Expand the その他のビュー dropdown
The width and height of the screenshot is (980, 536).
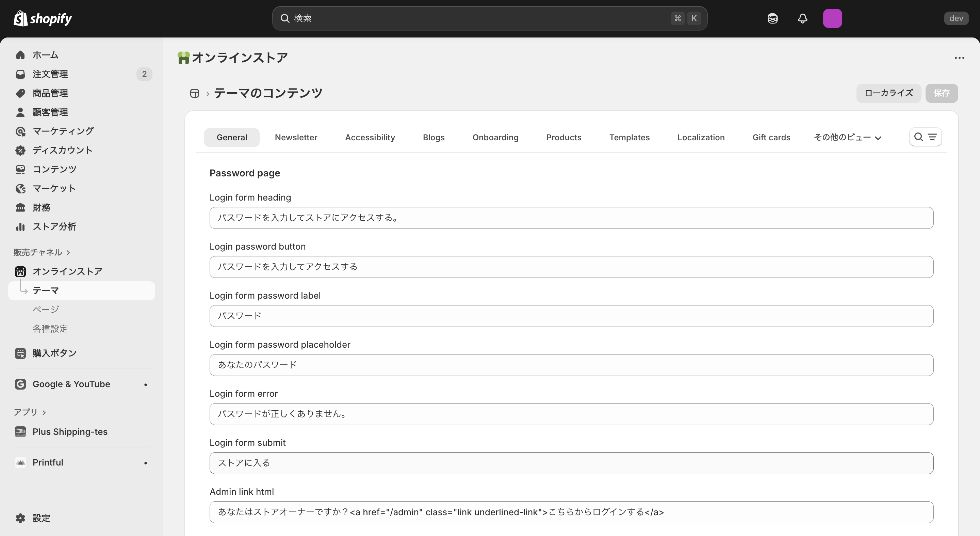coord(847,138)
